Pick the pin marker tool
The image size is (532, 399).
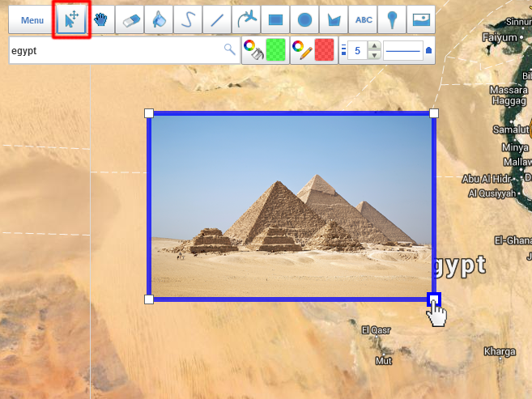coord(392,19)
